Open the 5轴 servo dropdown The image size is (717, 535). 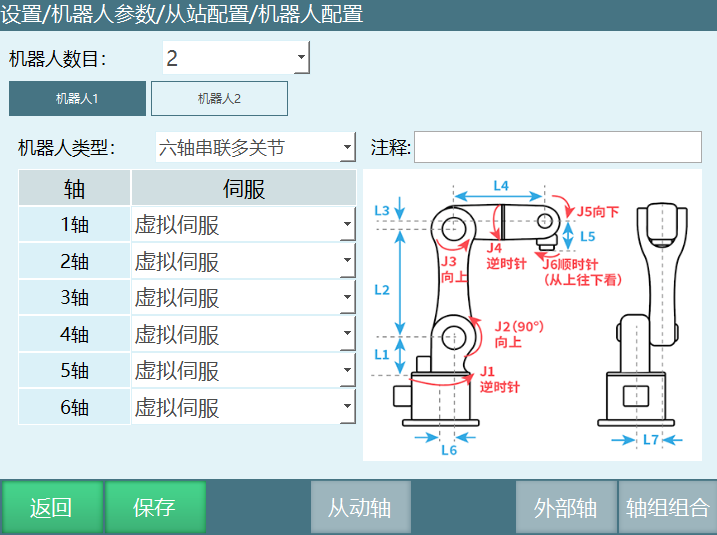pos(244,371)
